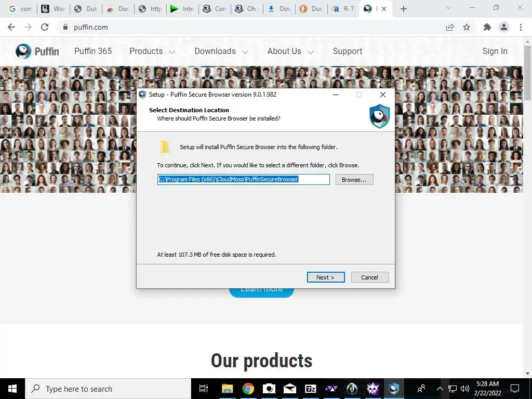Switch to the 'Wor' browser tab
Screen dimensions: 532x399
(x=54, y=9)
